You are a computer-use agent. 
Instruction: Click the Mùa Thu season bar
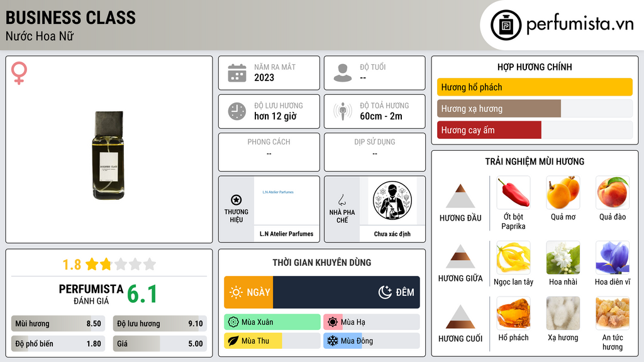(x=272, y=341)
